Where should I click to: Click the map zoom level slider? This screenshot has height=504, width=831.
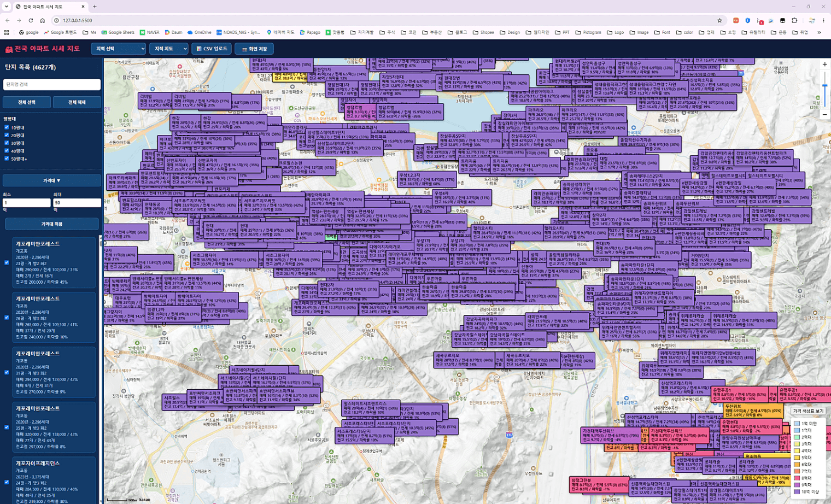(824, 90)
